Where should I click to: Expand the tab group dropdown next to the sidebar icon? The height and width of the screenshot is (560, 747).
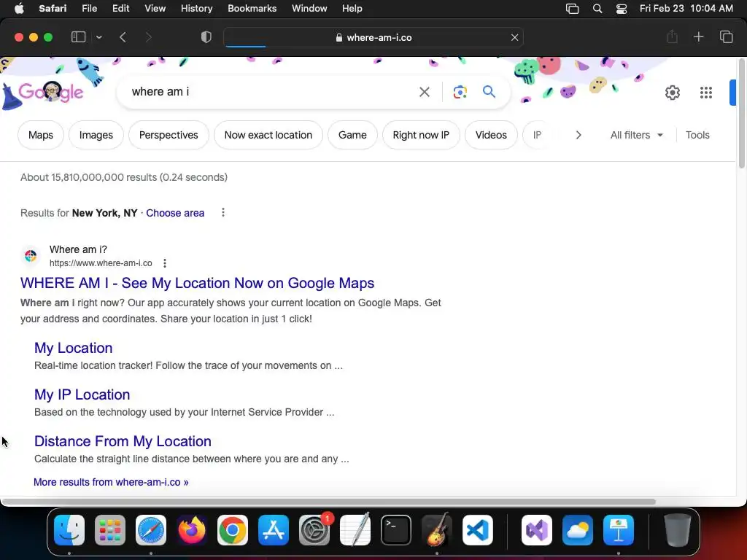(x=99, y=37)
